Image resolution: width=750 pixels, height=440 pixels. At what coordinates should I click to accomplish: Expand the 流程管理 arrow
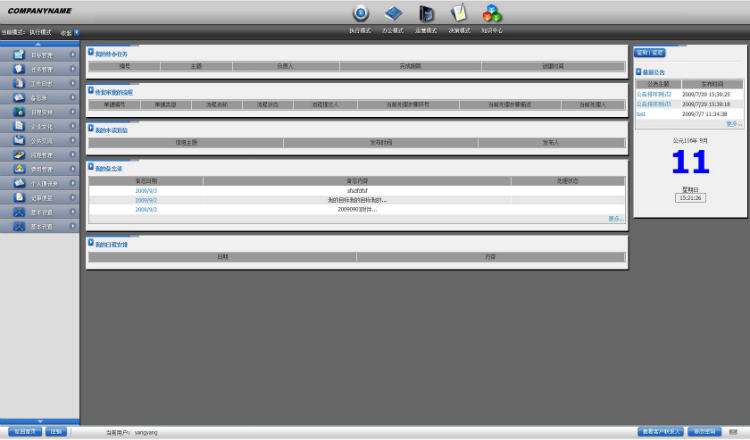(73, 154)
